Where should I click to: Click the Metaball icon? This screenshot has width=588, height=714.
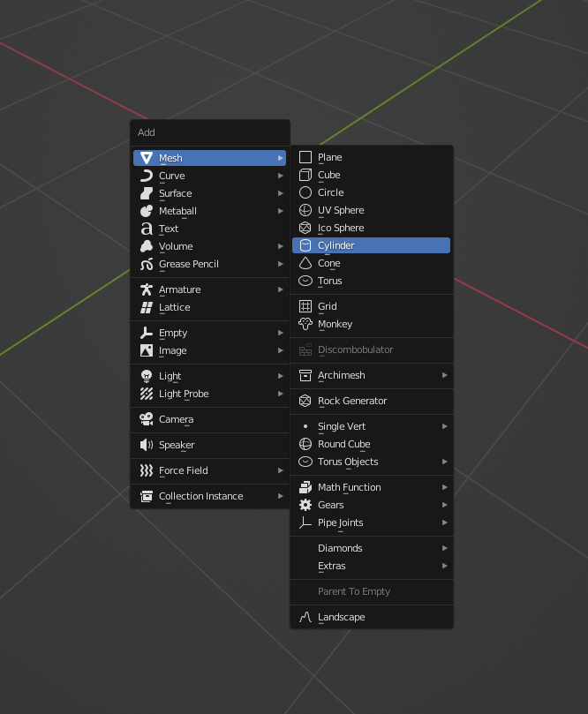tap(147, 211)
